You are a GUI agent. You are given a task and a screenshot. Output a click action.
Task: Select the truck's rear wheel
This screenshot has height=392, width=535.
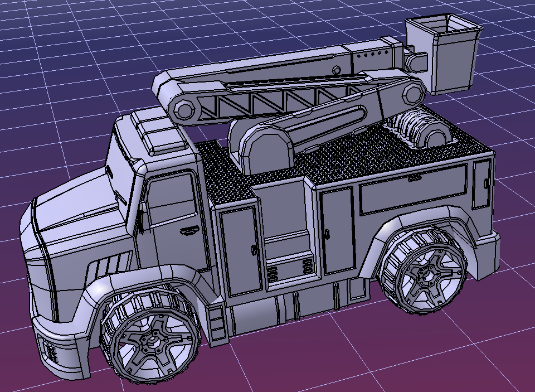click(x=424, y=270)
